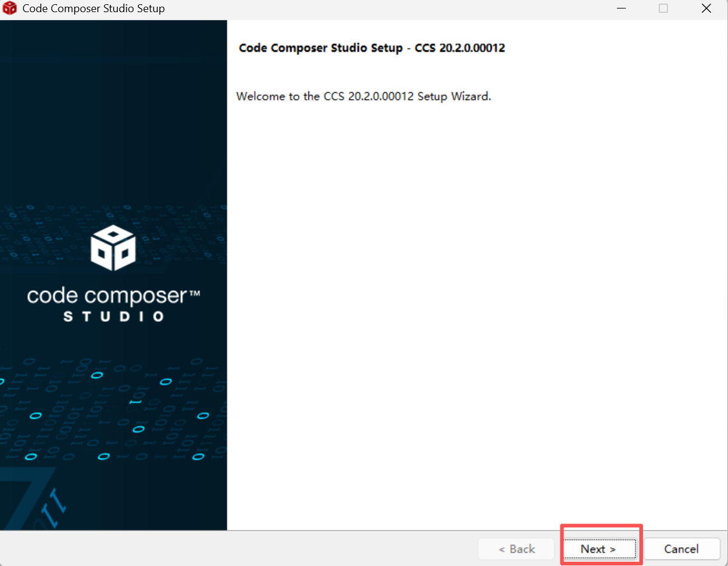Click the red cube icon in title bar

tap(10, 9)
